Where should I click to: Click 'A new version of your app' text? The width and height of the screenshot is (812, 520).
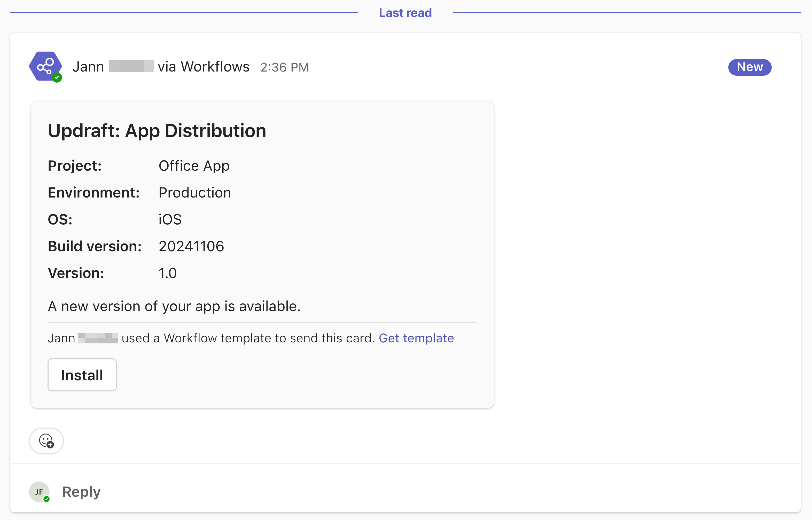click(174, 306)
